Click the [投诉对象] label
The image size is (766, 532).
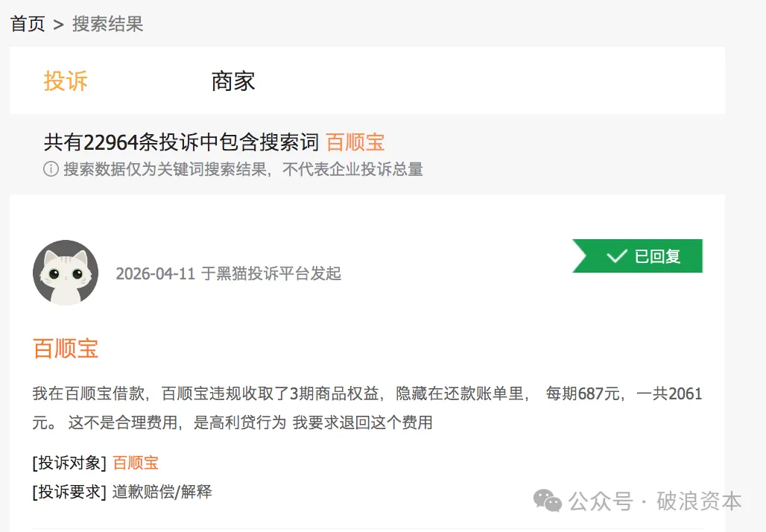70,463
